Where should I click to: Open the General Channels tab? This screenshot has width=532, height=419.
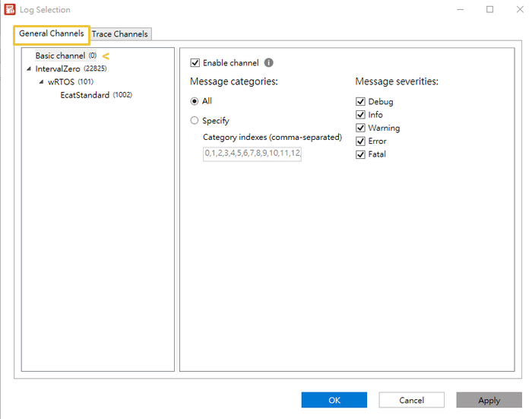pyautogui.click(x=52, y=34)
